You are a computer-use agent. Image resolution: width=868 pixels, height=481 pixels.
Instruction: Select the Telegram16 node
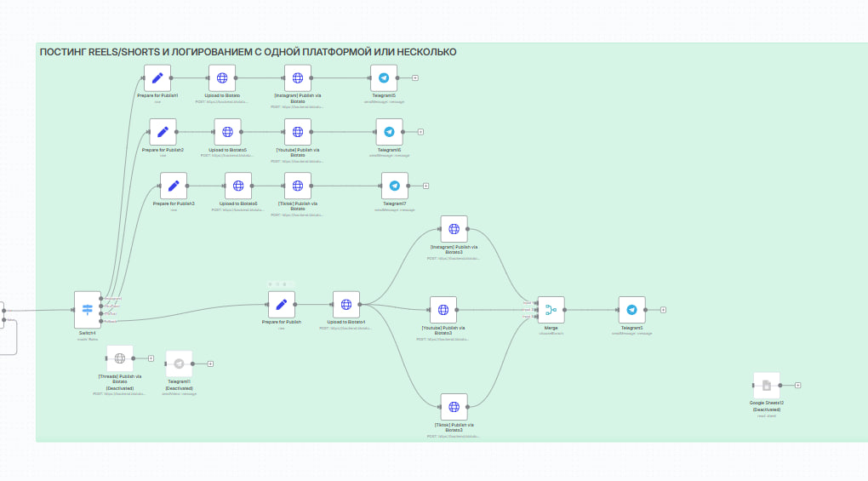[x=389, y=132]
